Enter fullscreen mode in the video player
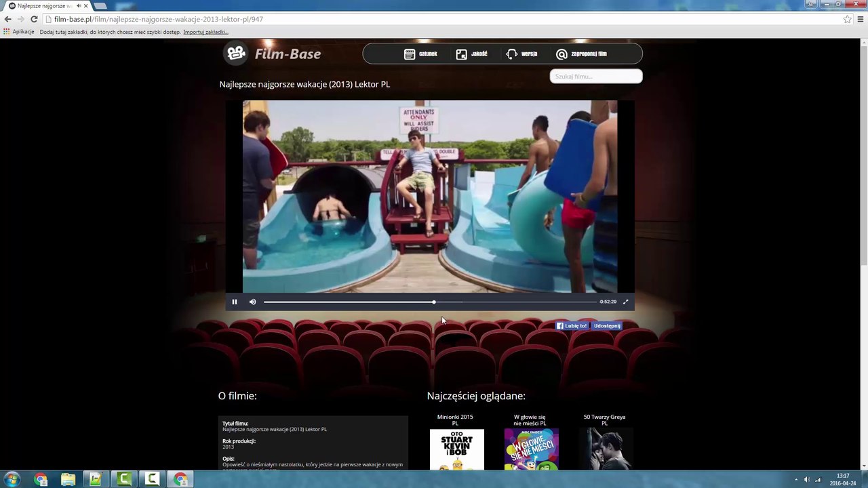This screenshot has height=488, width=868. [625, 302]
